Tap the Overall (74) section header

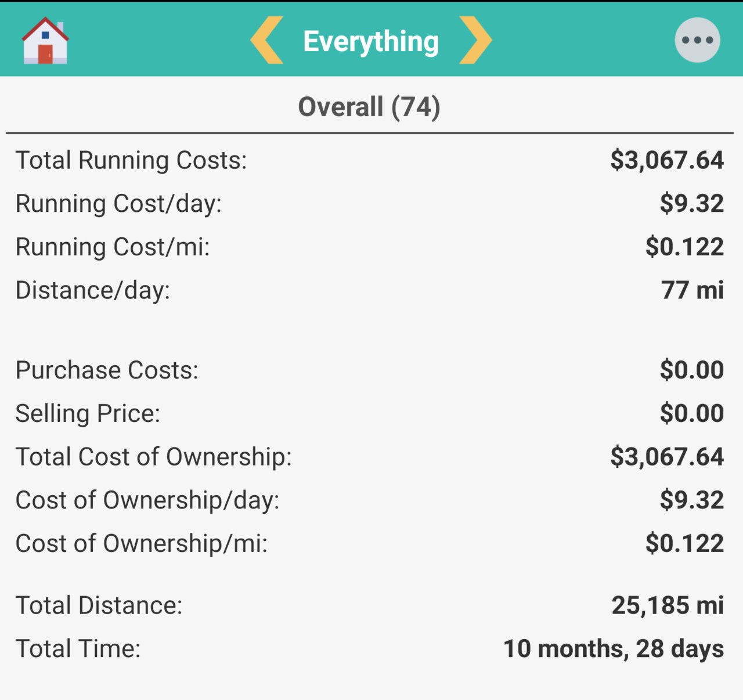pos(369,107)
